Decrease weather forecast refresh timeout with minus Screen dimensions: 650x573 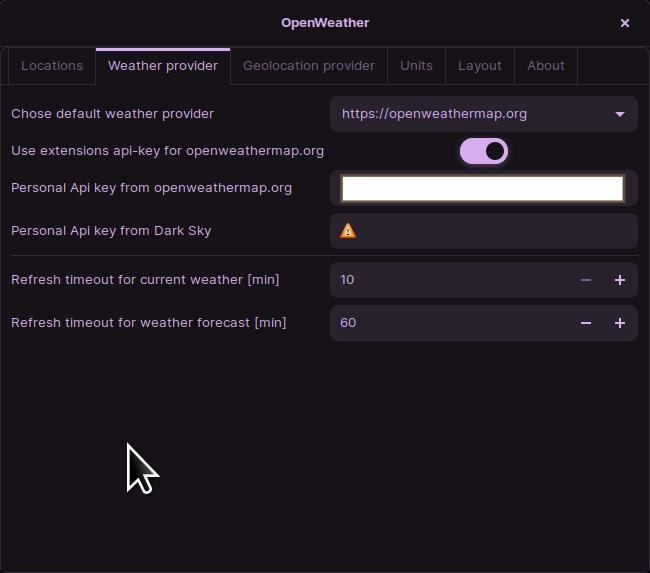click(586, 323)
